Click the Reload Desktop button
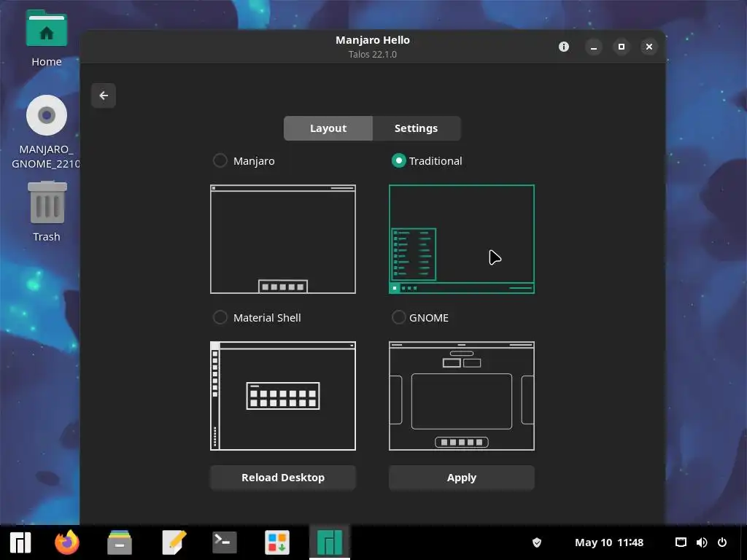Screen dimensions: 747x560 click(283, 478)
